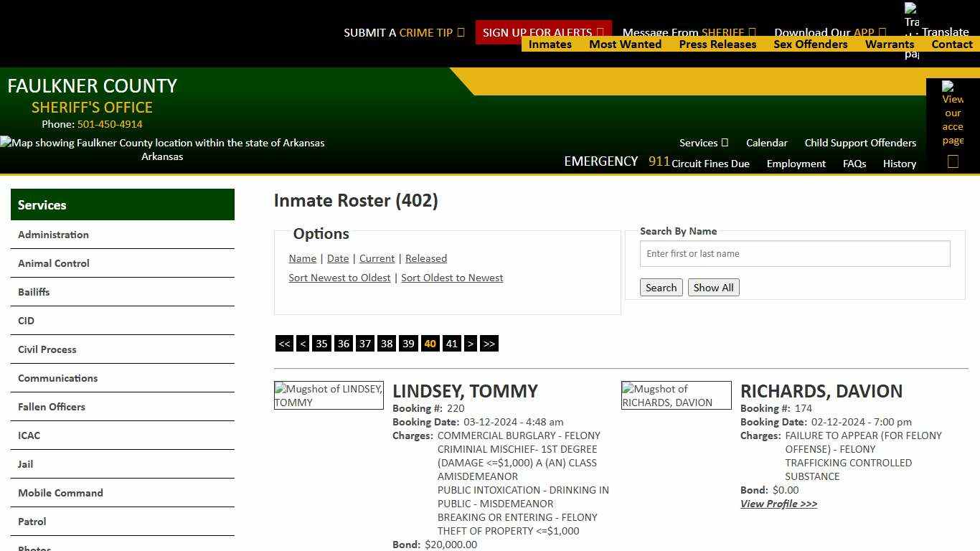Click the previous page arrow <
This screenshot has height=551, width=980.
[x=303, y=344]
